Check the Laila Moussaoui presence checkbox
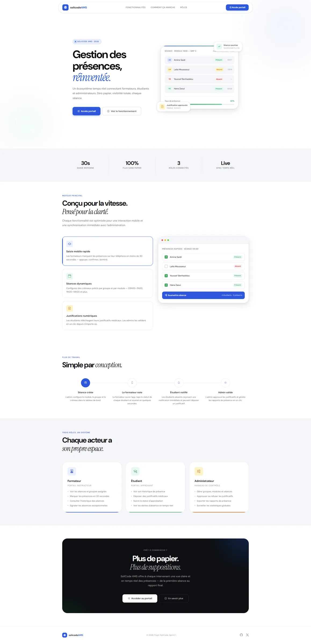 [x=166, y=266]
